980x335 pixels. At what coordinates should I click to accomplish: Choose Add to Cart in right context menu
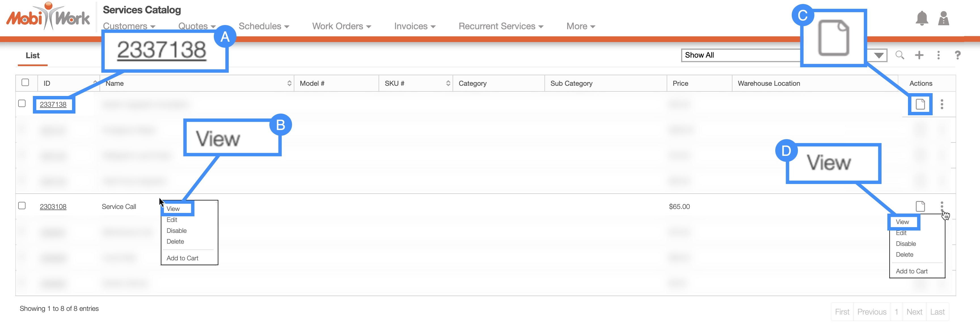click(x=912, y=271)
